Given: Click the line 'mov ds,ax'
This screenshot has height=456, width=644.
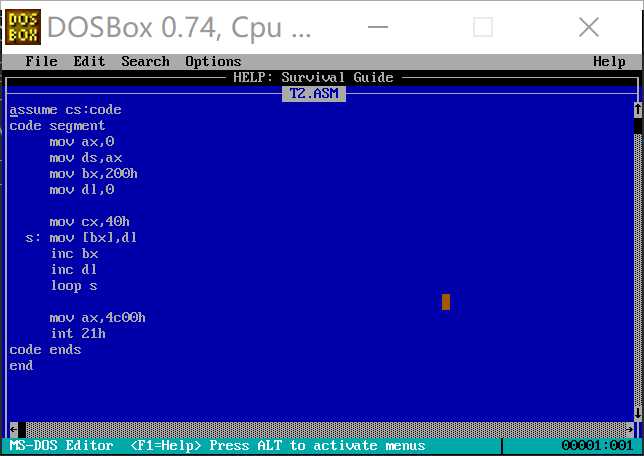Looking at the screenshot, I should (85, 158).
